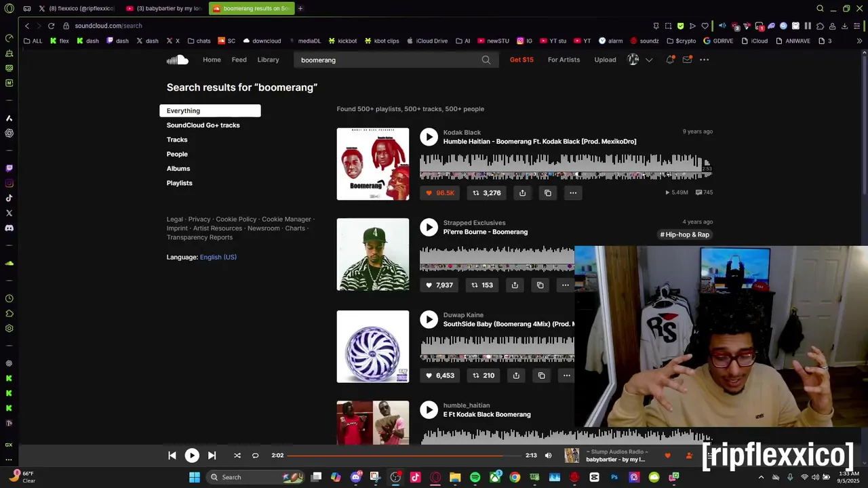Viewport: 868px width, 488px height.
Task: Open Humble Haitian Boomerang cover artwork
Action: [373, 164]
